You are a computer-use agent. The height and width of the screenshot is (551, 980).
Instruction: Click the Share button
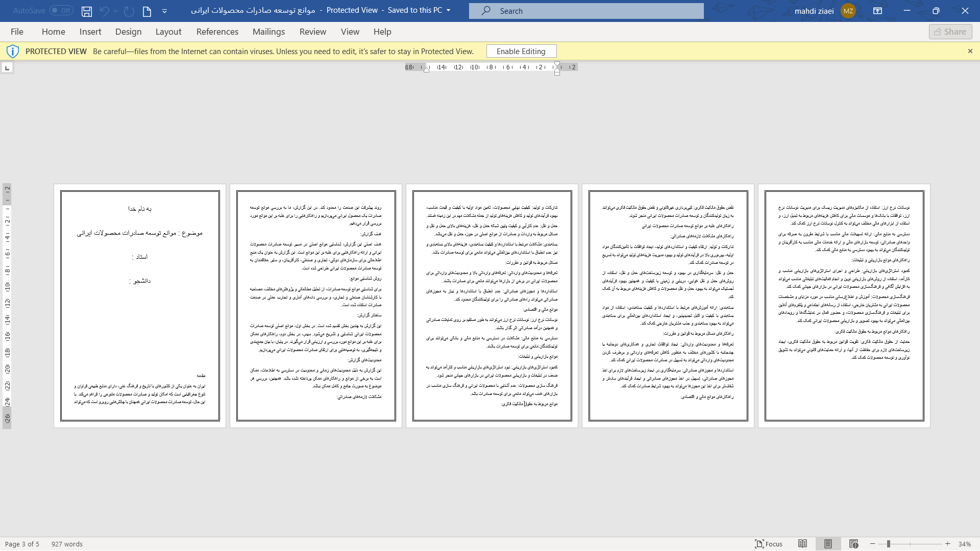point(950,32)
